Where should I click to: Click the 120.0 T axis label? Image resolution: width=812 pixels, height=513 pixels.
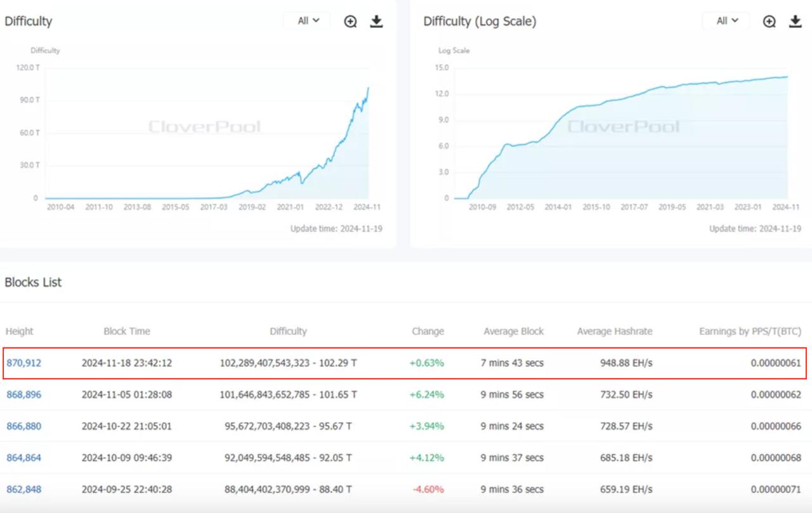28,67
